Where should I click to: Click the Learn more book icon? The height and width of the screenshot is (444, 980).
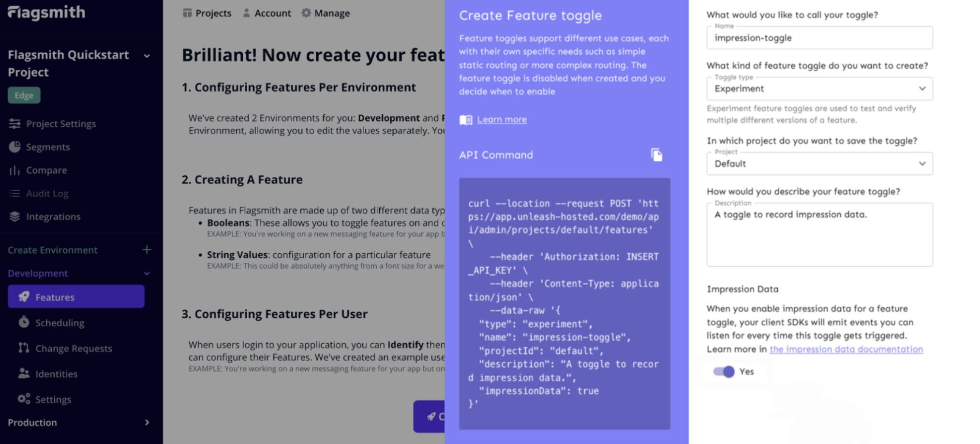point(466,120)
